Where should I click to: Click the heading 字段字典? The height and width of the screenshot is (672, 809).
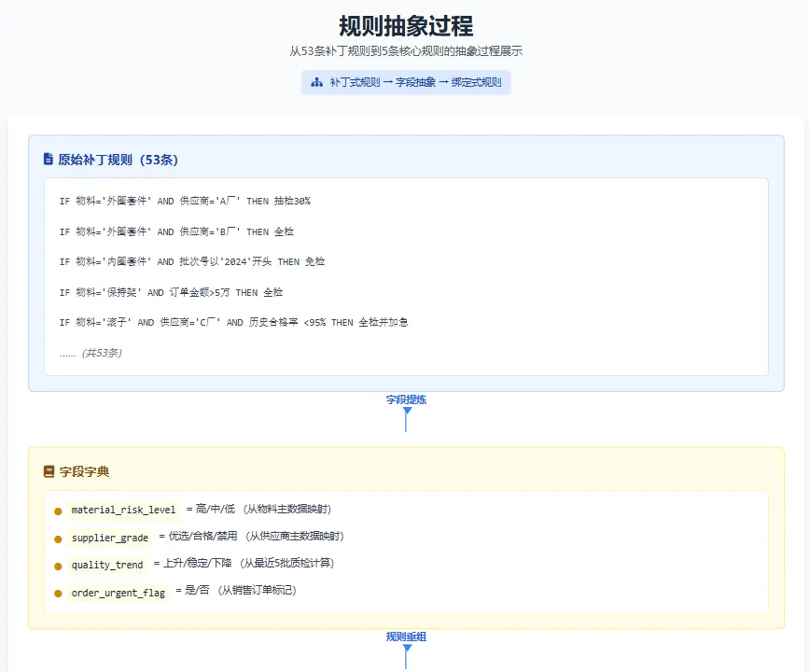point(84,471)
